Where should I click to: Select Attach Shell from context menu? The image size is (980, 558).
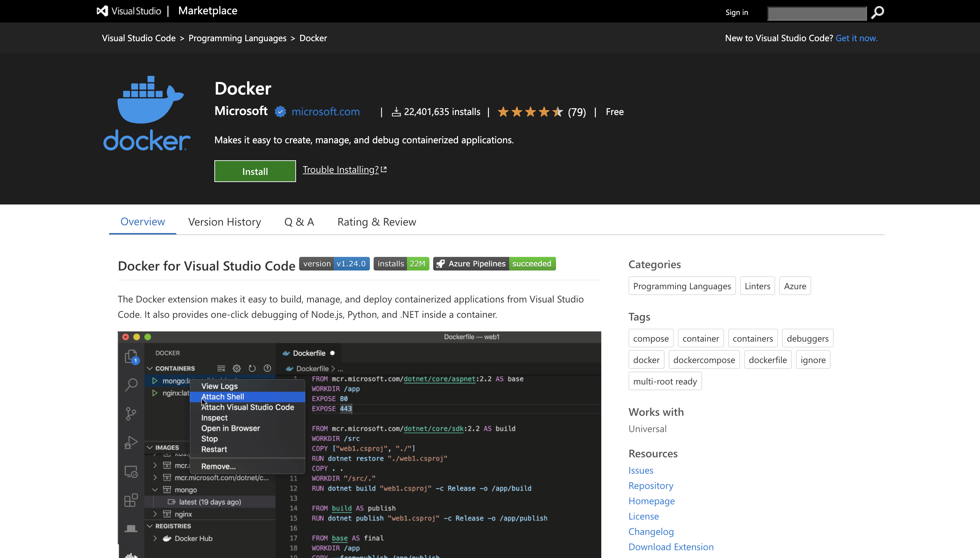point(222,396)
